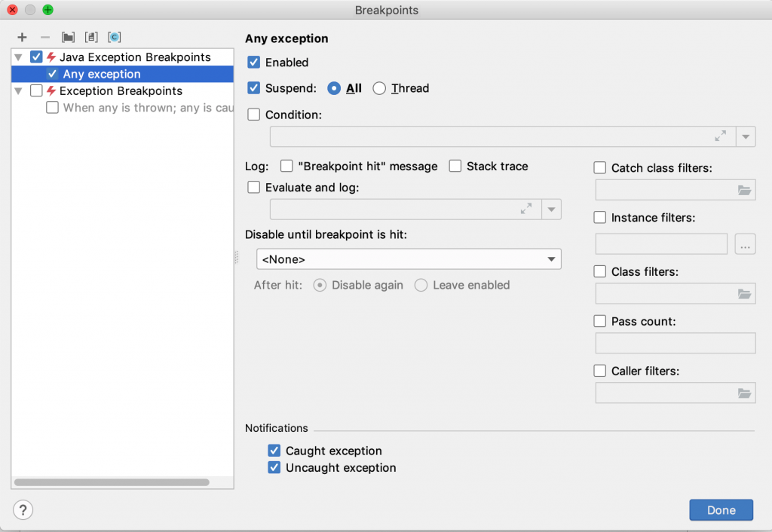Toggle group breakpoints by file icon

point(91,37)
